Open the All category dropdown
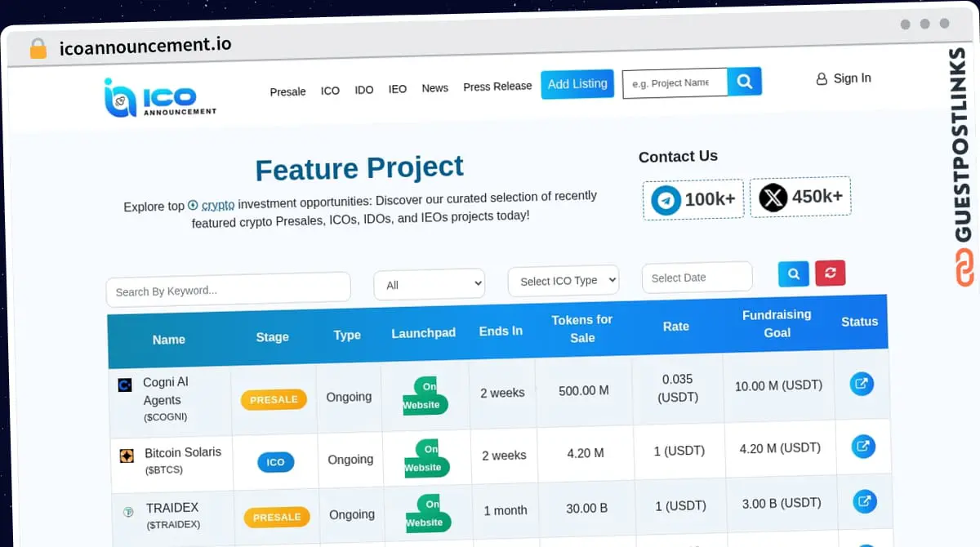 (x=429, y=284)
